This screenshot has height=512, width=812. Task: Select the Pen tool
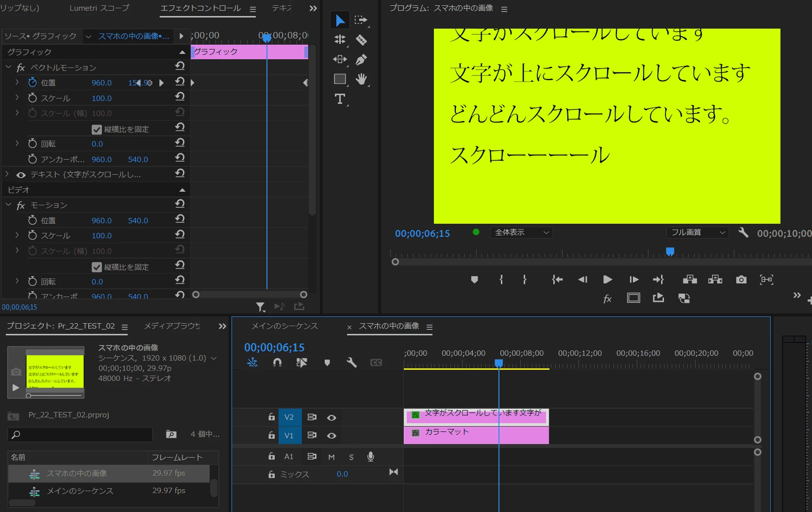tap(361, 60)
